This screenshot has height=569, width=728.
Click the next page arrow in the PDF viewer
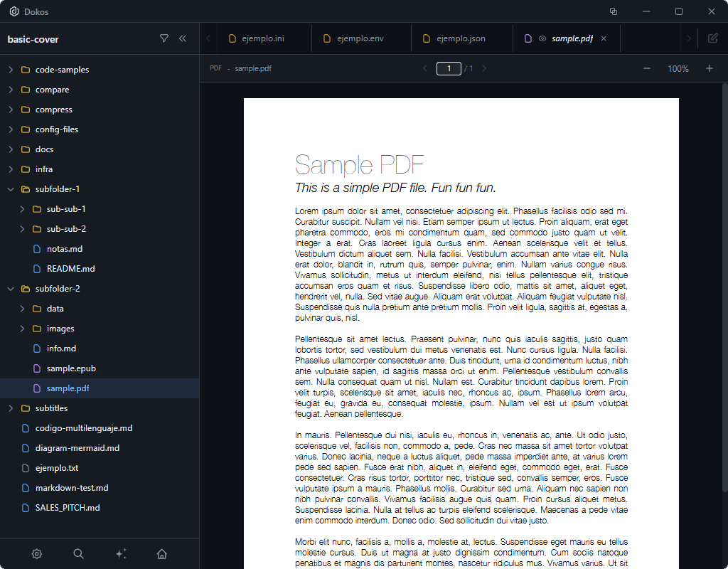click(x=484, y=68)
